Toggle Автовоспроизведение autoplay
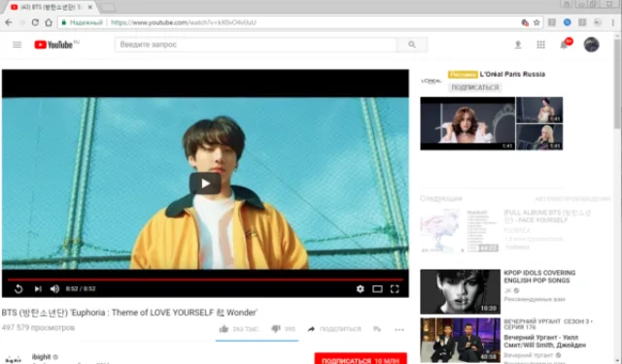622x364 pixels. coord(572,199)
